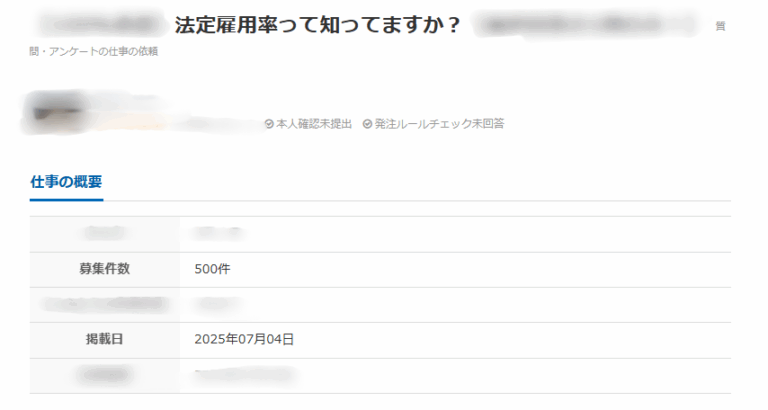Select the 掲載日 row label
Screen dimensions: 768x410
[x=104, y=339]
